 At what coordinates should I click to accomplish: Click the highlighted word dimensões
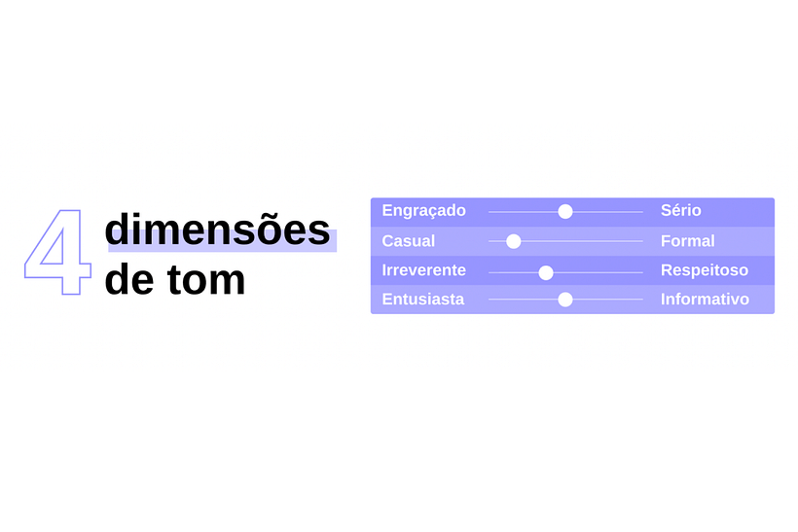click(217, 231)
